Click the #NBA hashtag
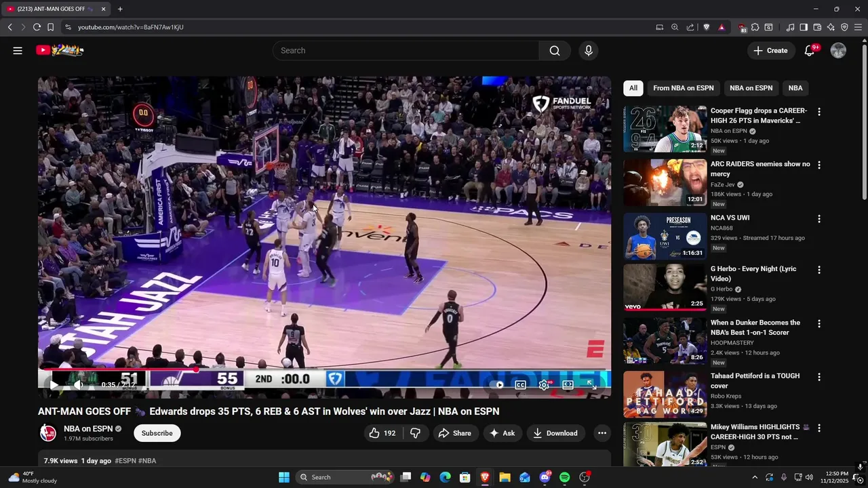 (147, 461)
